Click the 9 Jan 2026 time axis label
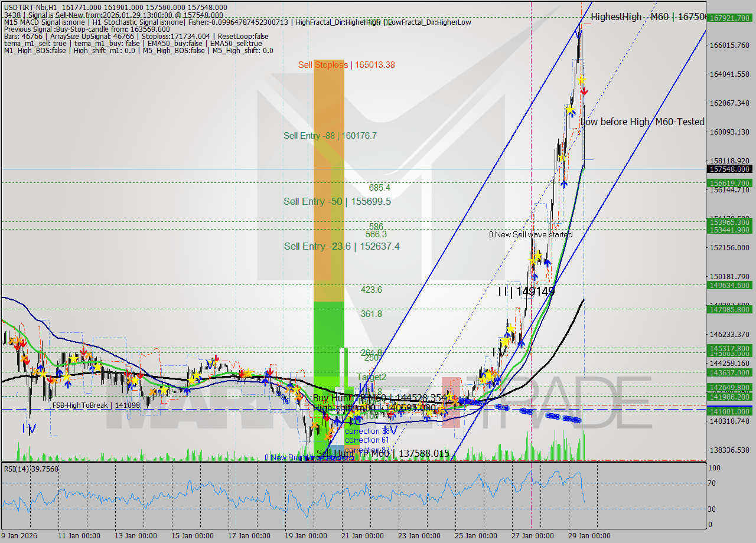The image size is (756, 543). [x=18, y=535]
